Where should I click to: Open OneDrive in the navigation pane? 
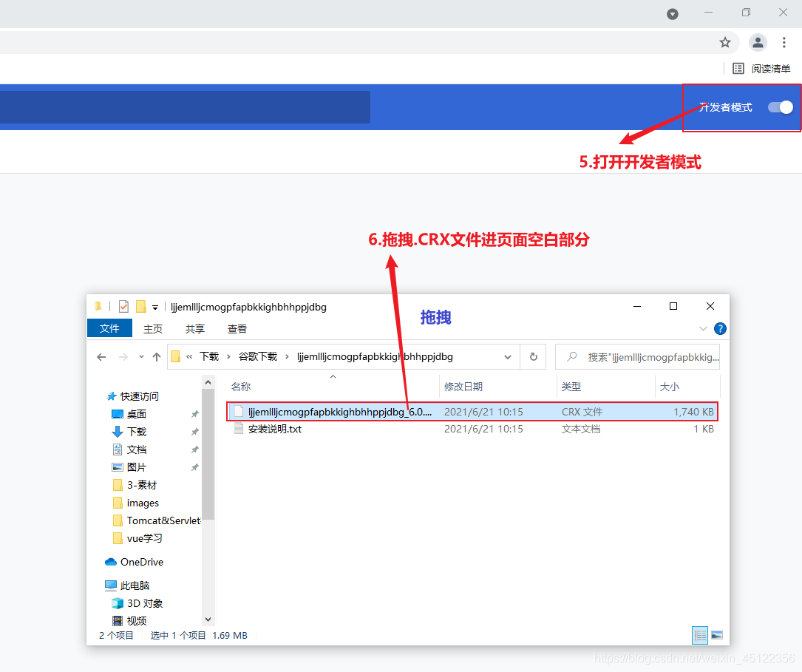(x=134, y=562)
